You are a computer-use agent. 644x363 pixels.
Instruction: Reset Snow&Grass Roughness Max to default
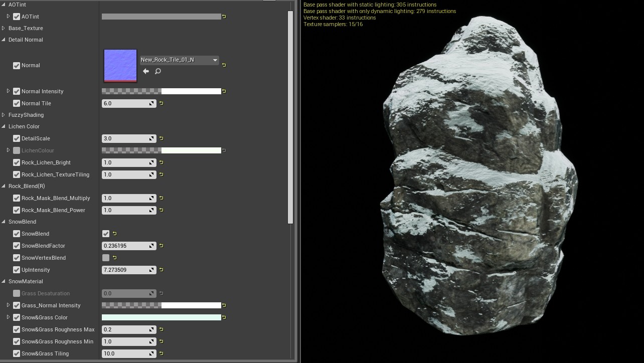[161, 329]
